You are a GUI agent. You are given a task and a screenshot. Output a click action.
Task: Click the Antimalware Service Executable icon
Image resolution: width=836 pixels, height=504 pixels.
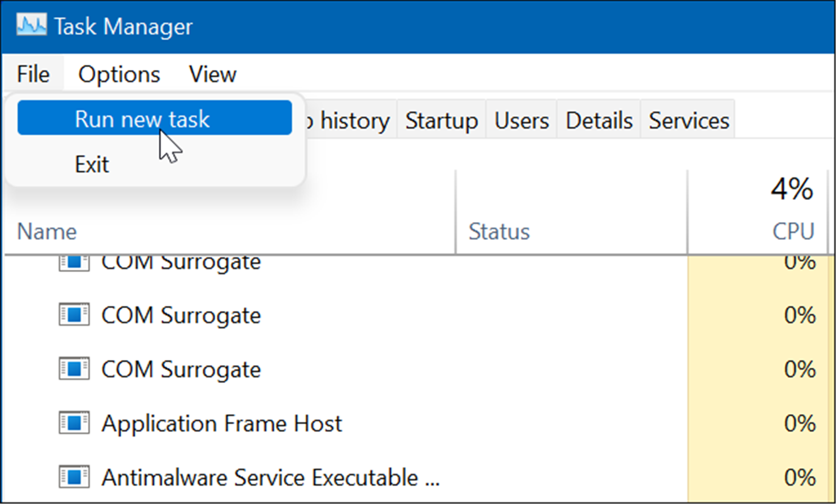coord(74,477)
